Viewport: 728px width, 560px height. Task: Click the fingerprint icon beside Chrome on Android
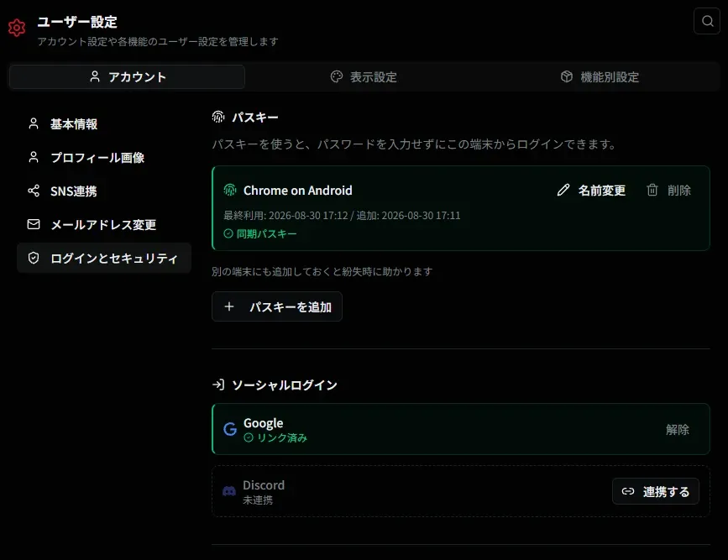(x=230, y=190)
